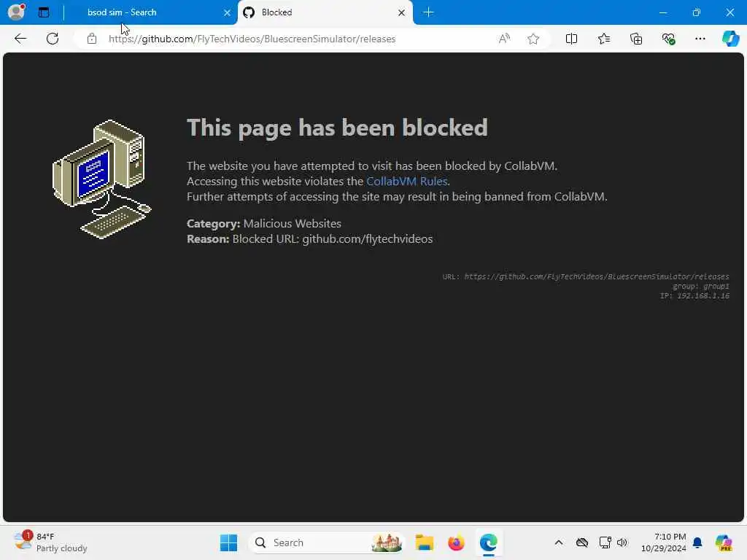Open the weather widget showing 84°F
The image size is (747, 560).
tap(50, 542)
